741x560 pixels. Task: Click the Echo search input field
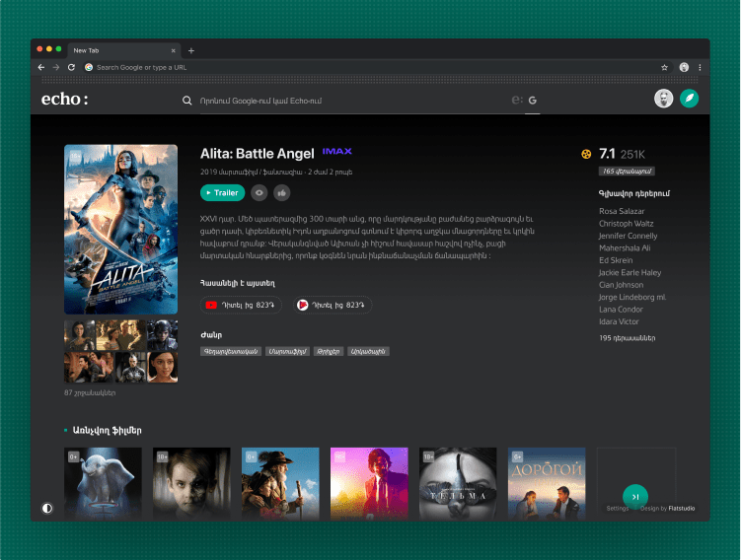[345, 100]
